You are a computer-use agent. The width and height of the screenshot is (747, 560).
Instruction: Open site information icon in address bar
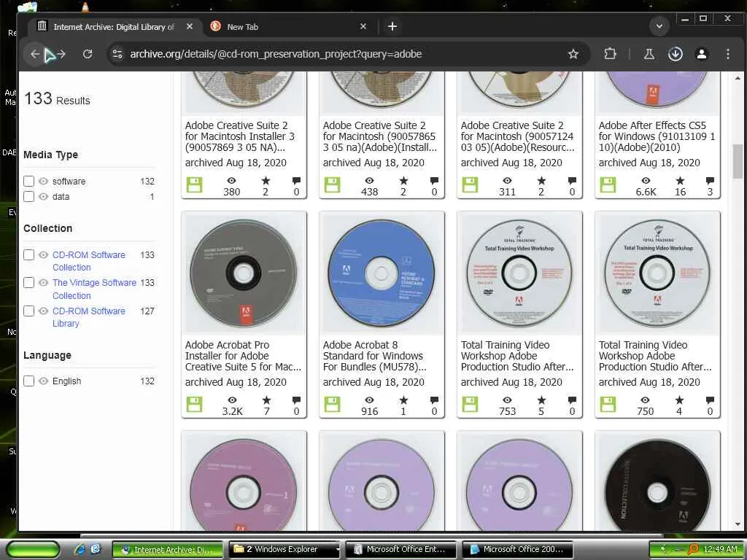click(117, 54)
